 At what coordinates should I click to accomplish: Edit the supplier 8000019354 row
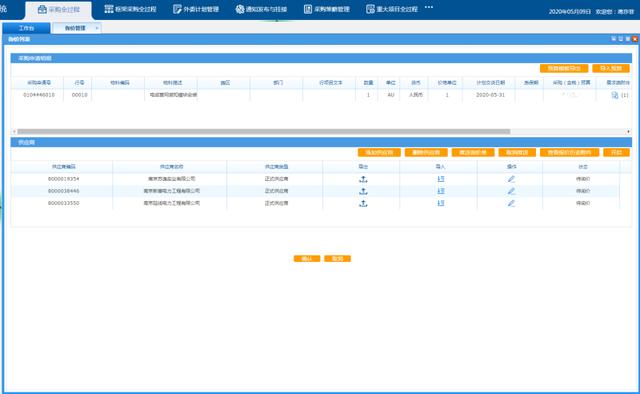click(511, 179)
